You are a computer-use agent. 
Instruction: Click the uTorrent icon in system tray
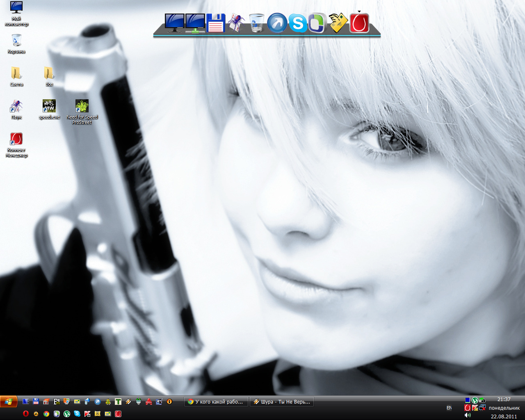[475, 400]
